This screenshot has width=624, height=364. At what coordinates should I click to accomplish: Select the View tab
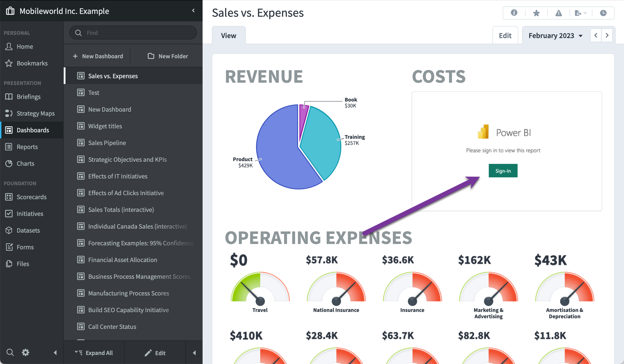(229, 35)
